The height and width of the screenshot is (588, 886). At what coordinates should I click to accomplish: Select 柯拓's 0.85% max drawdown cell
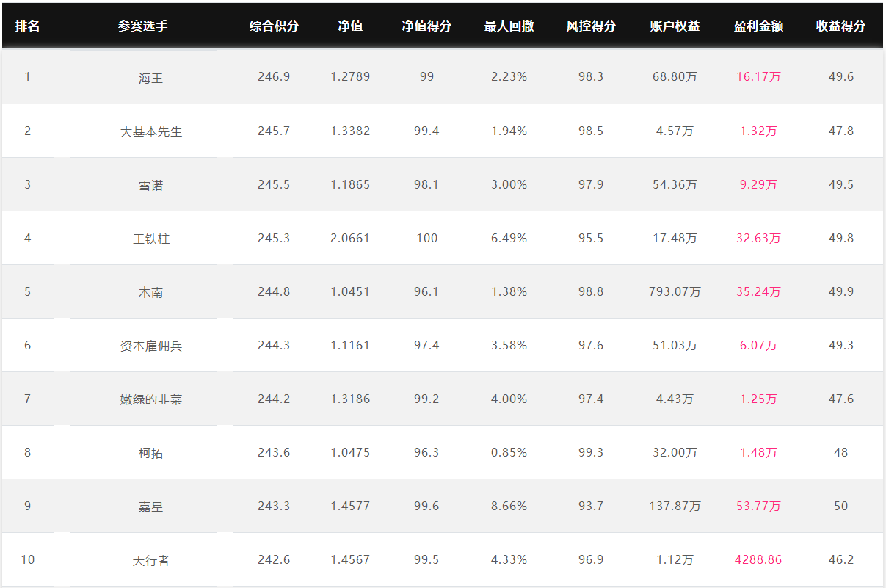[x=509, y=452]
